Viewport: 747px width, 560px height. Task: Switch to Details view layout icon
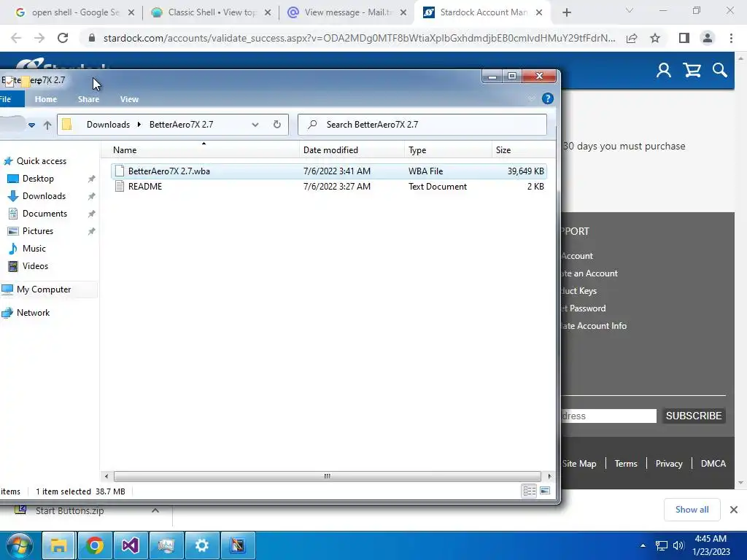click(x=530, y=491)
